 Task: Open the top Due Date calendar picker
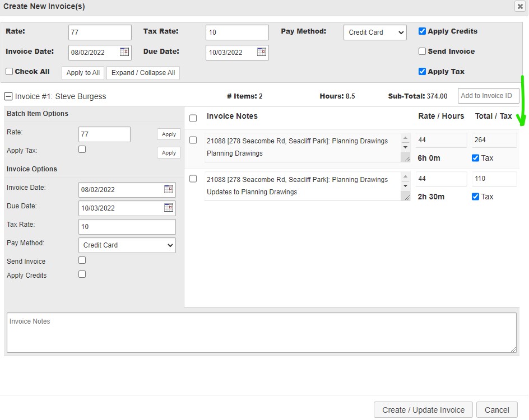[x=262, y=52]
